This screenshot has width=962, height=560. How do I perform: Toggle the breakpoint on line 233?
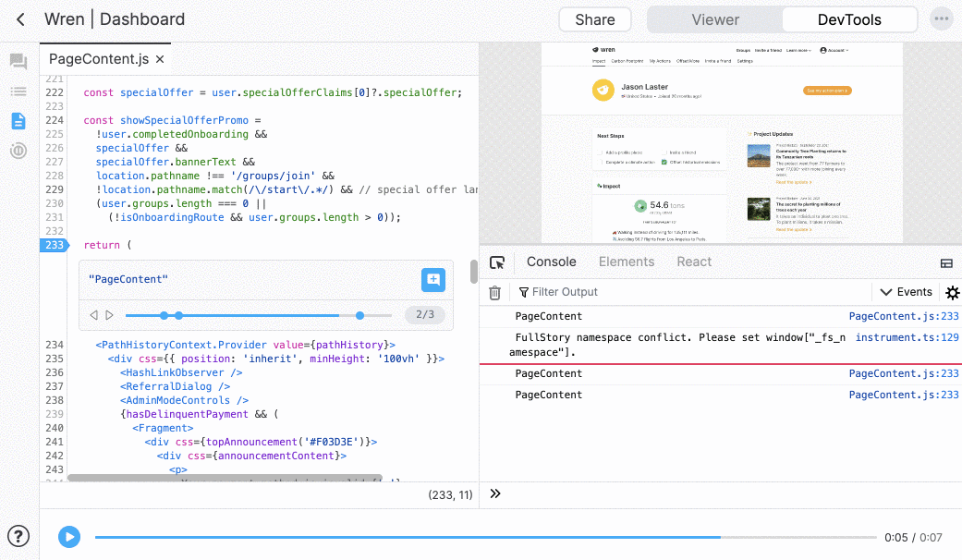coord(54,245)
